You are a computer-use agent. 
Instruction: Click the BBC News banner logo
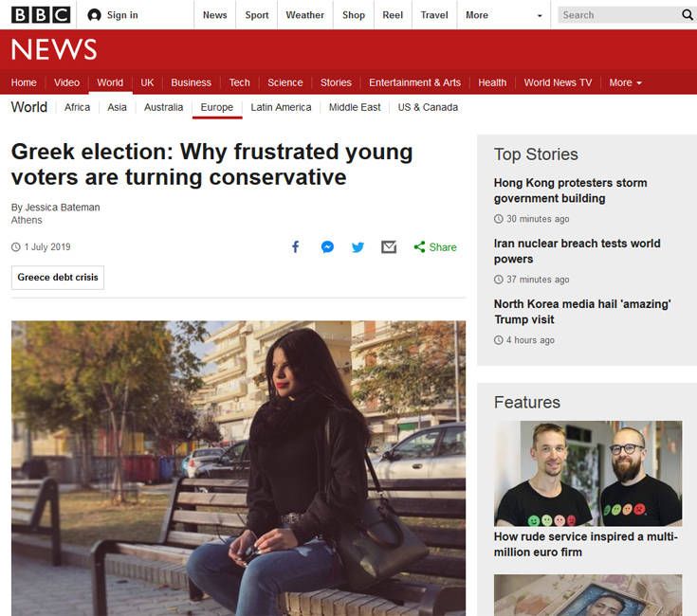pos(54,49)
